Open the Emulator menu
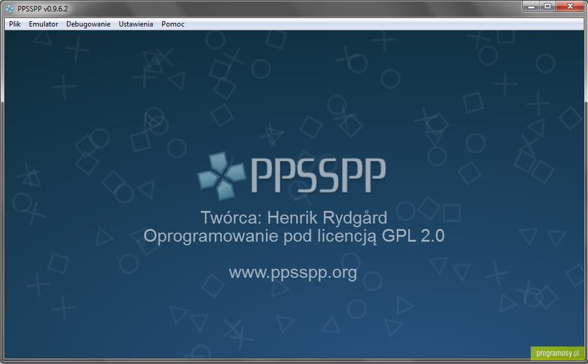Image resolution: width=588 pixels, height=364 pixels. click(x=43, y=24)
